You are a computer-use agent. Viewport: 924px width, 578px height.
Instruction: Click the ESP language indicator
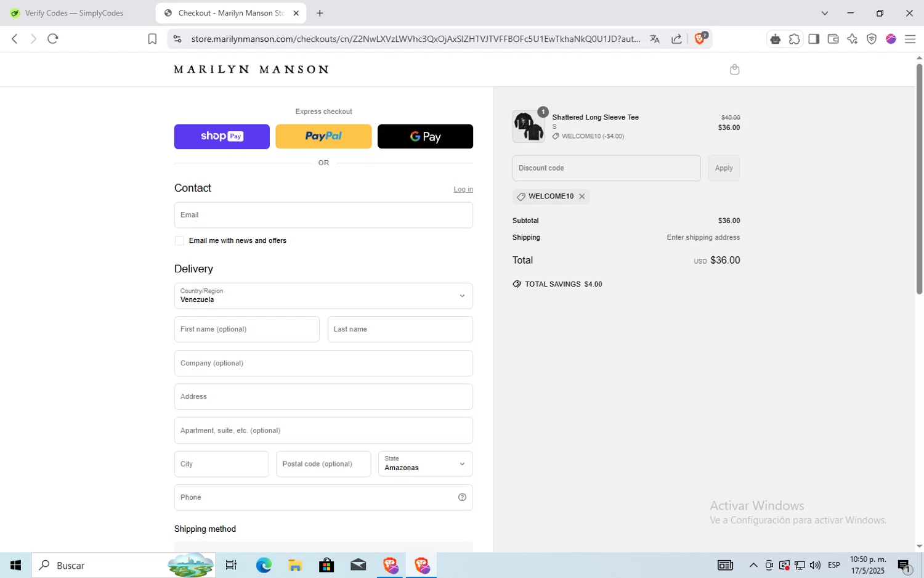click(834, 565)
